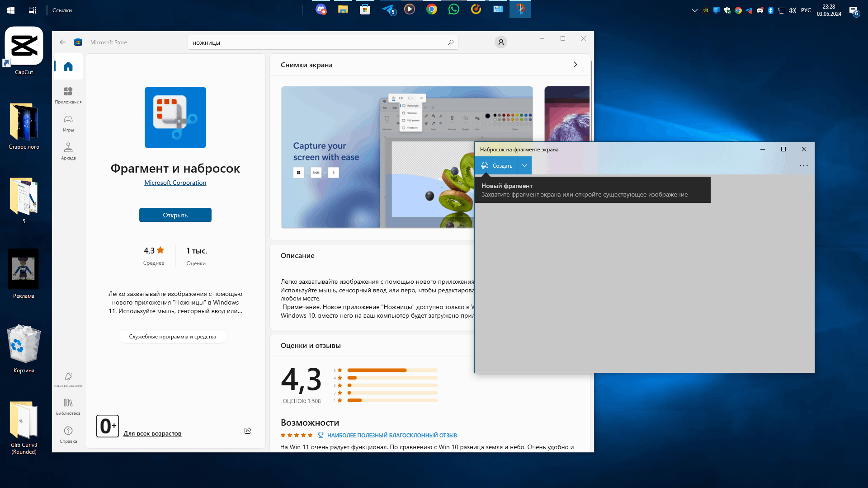Click the 4-star rating bar
868x488 pixels.
(x=392, y=378)
